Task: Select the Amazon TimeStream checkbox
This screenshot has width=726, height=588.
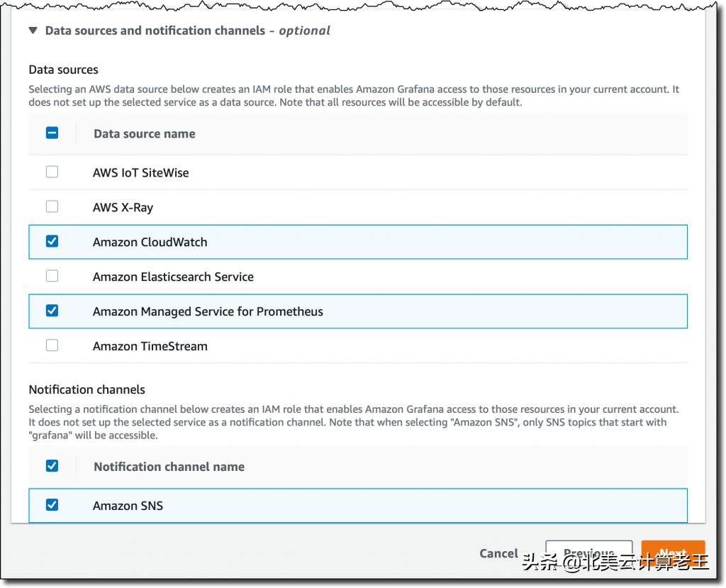Action: [x=52, y=345]
